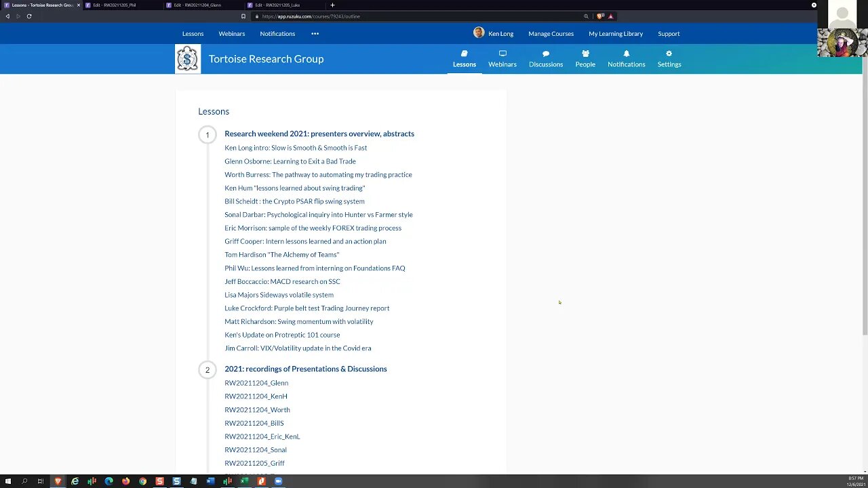Click the browser back arrow
Screen dimensions: 868x488
tap(7, 16)
